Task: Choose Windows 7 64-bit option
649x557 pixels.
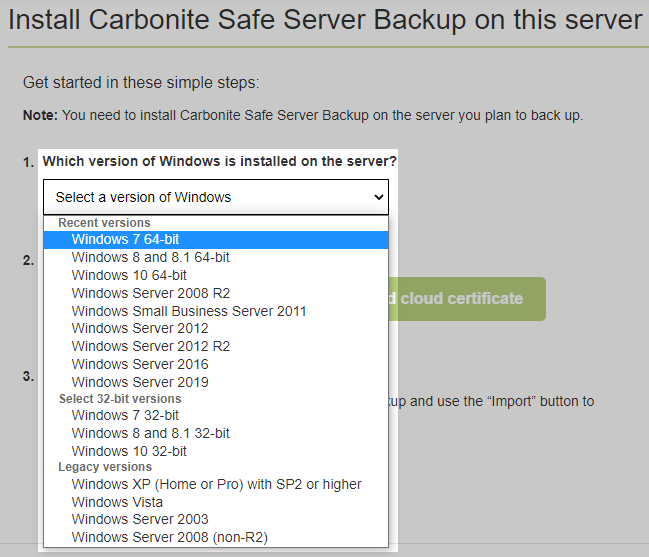Action: (125, 240)
